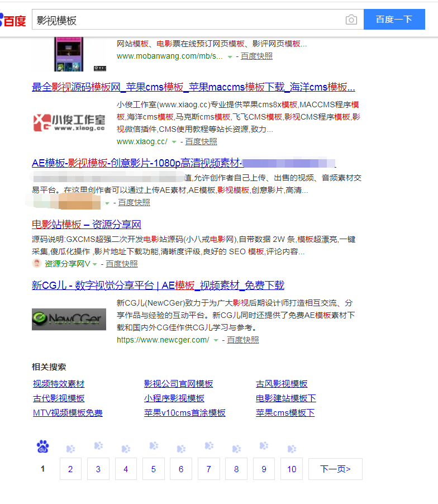Viewport: 438px width, 504px height.
Task: Search related term 古风影视模板
Action: (282, 383)
